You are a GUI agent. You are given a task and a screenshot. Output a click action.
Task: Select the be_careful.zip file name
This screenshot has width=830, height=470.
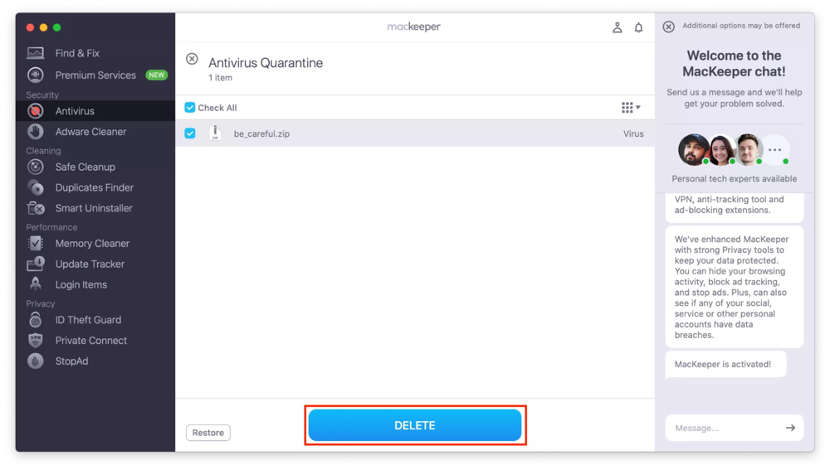coord(261,134)
